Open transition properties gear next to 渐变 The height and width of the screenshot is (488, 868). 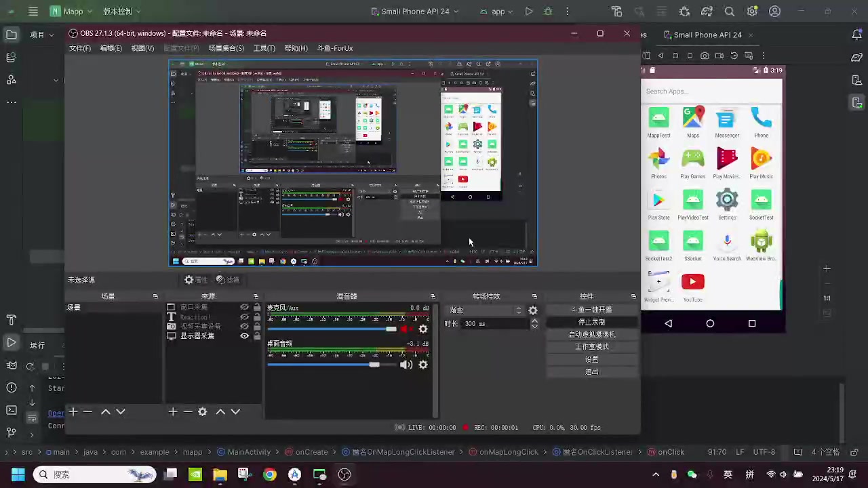(x=533, y=310)
